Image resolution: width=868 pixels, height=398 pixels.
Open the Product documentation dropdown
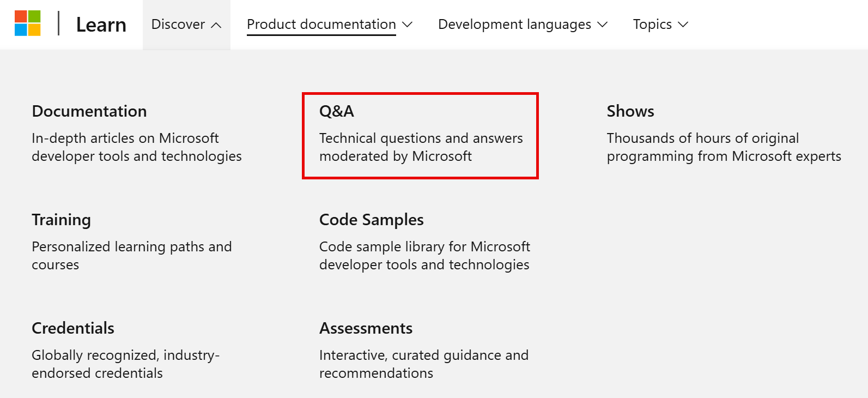pyautogui.click(x=408, y=24)
